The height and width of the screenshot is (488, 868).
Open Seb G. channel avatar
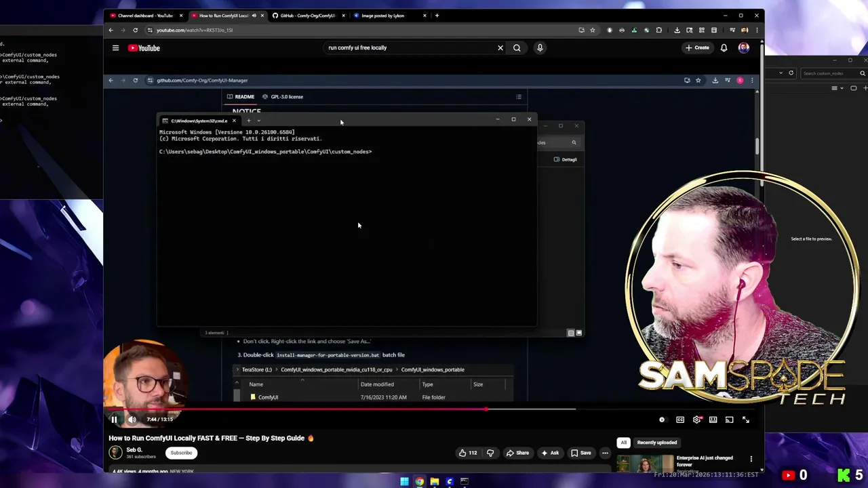click(115, 453)
